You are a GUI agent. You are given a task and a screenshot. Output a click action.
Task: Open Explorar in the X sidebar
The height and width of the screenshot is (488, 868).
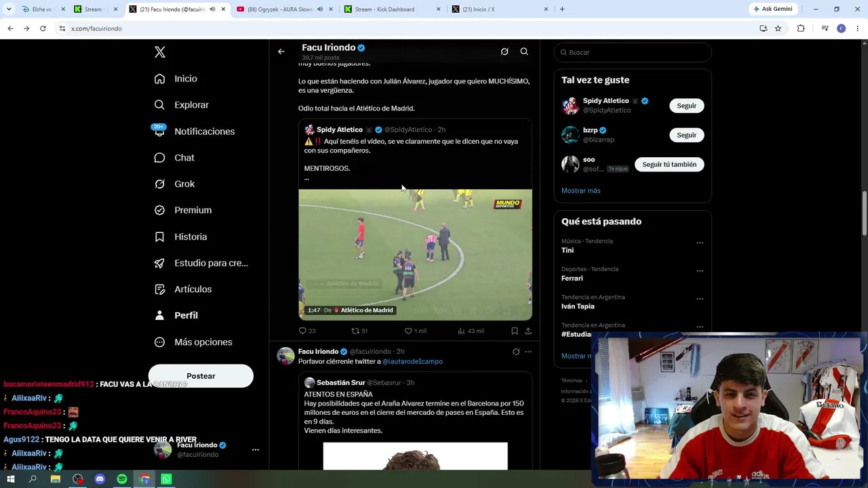point(181,105)
